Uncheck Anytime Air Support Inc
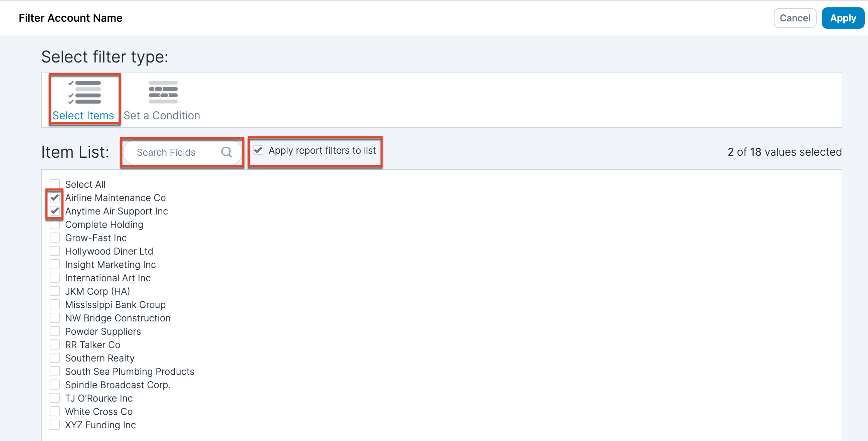This screenshot has width=868, height=441. tap(55, 211)
